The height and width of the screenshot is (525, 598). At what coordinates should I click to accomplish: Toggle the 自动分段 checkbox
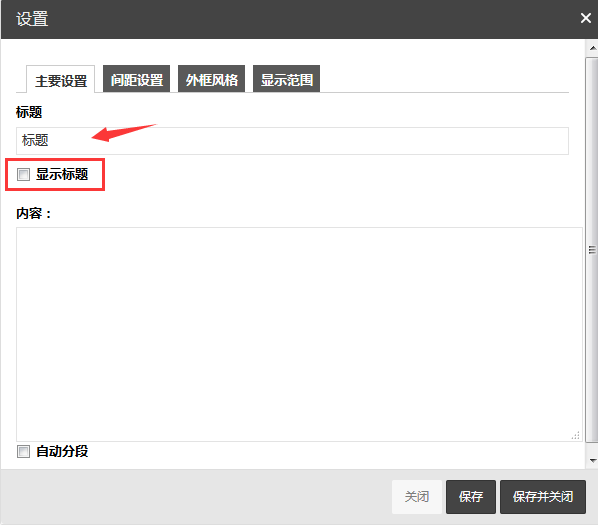click(23, 452)
